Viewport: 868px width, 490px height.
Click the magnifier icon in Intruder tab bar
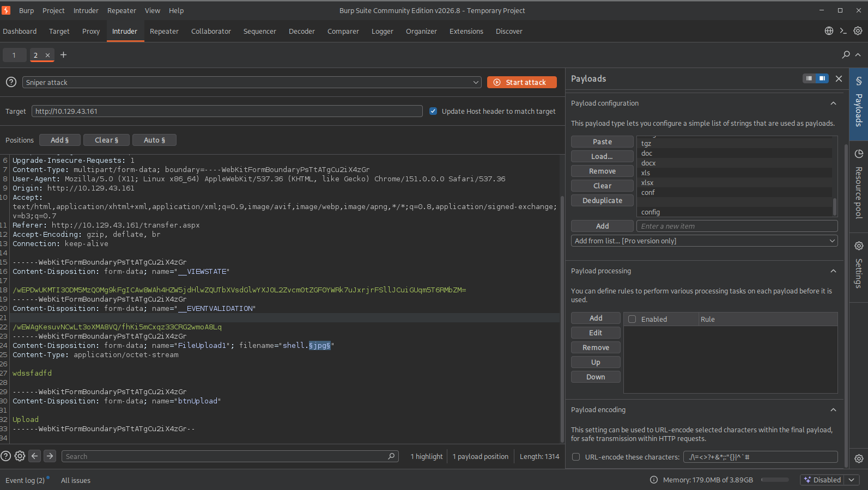tap(846, 54)
